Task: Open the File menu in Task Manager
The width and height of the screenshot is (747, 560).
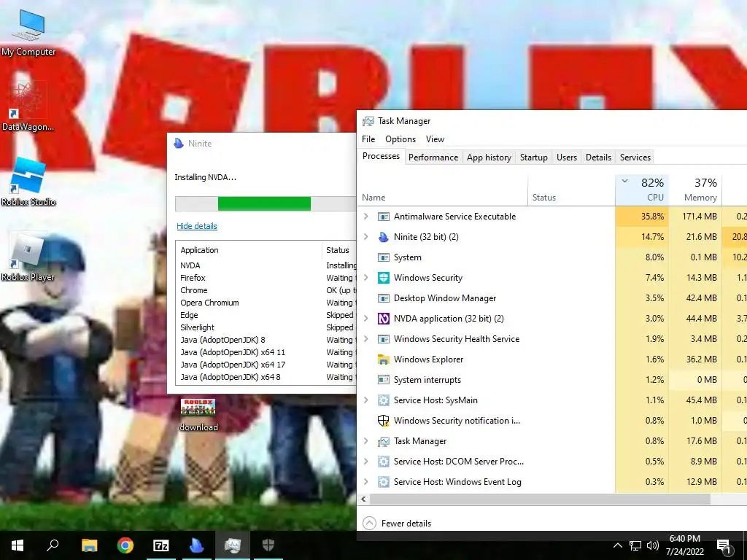Action: tap(368, 139)
